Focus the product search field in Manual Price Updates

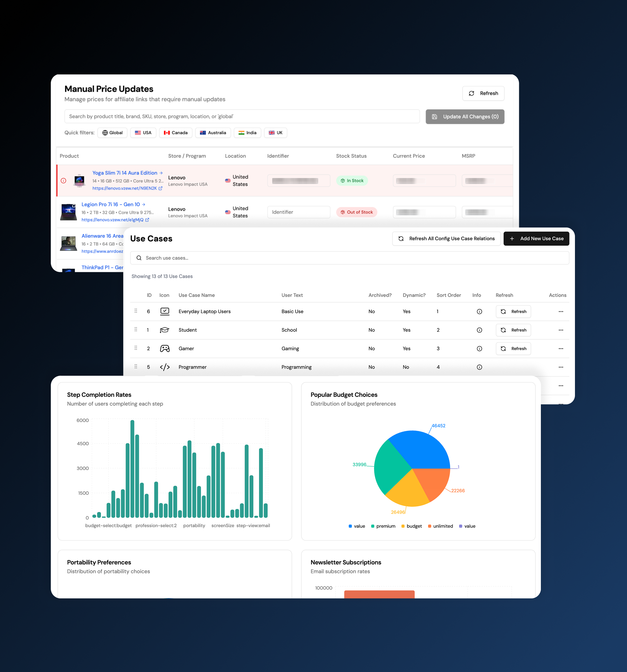(x=242, y=116)
